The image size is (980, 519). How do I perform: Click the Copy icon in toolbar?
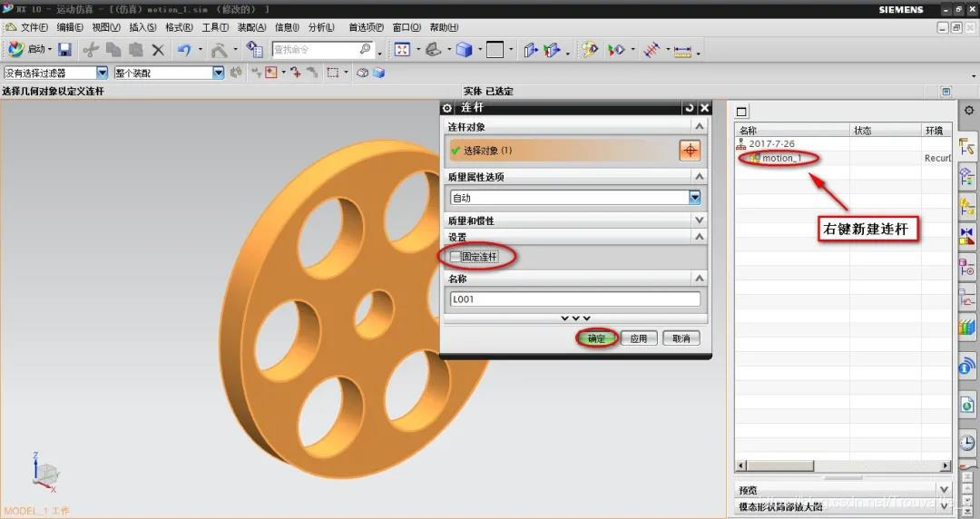click(x=113, y=49)
